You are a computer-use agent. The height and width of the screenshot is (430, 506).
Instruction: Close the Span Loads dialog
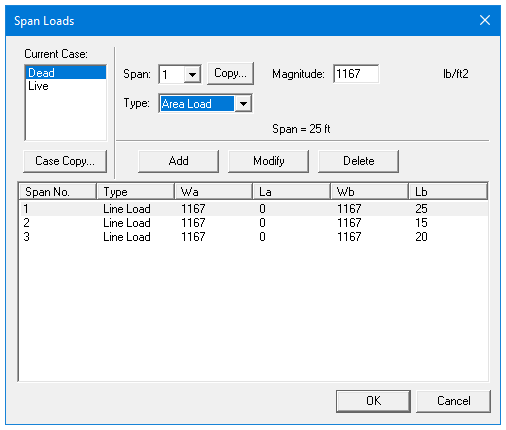coord(485,20)
